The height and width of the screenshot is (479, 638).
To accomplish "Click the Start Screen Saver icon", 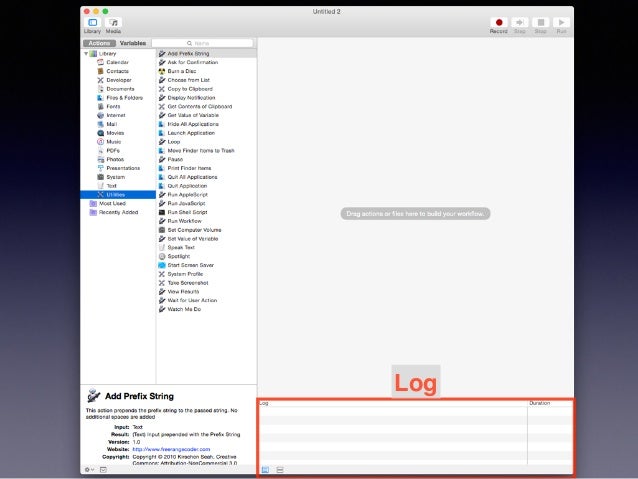I will [162, 265].
